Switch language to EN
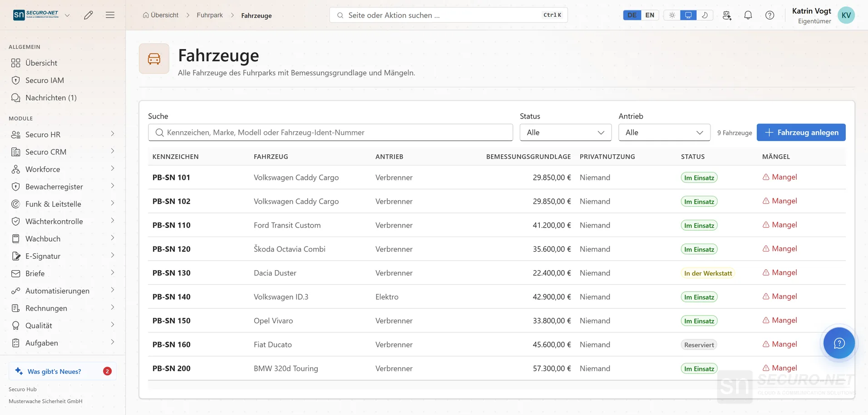 point(650,15)
